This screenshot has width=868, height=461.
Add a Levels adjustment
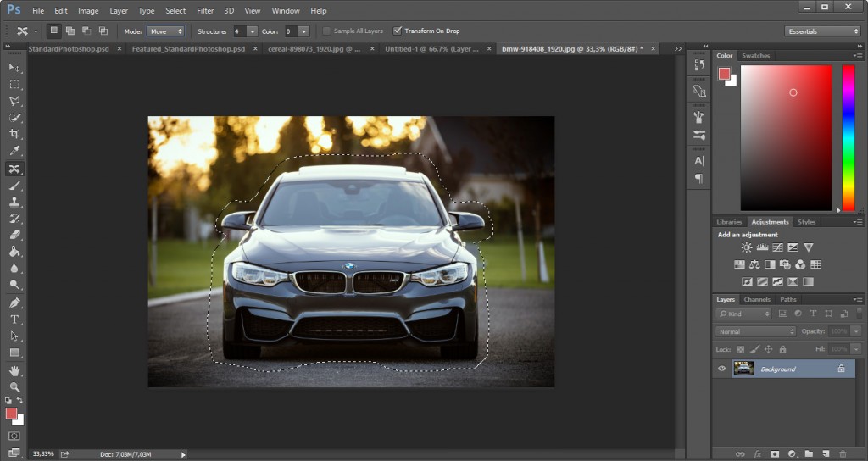coord(762,247)
